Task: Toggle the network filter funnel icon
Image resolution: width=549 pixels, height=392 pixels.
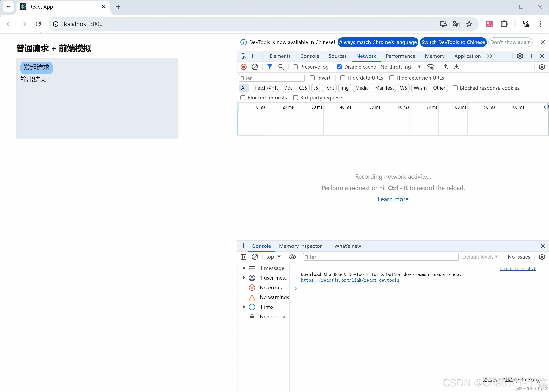Action: click(x=270, y=67)
